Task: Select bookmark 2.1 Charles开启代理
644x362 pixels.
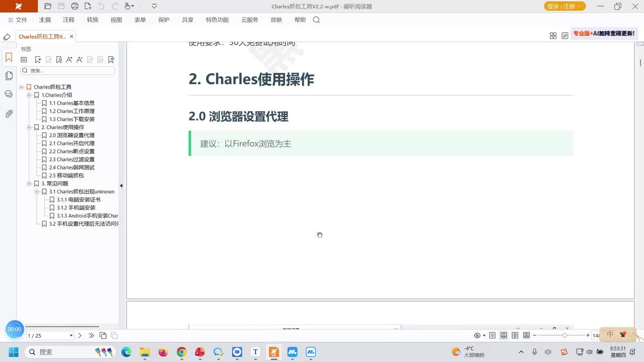Action: click(x=71, y=143)
